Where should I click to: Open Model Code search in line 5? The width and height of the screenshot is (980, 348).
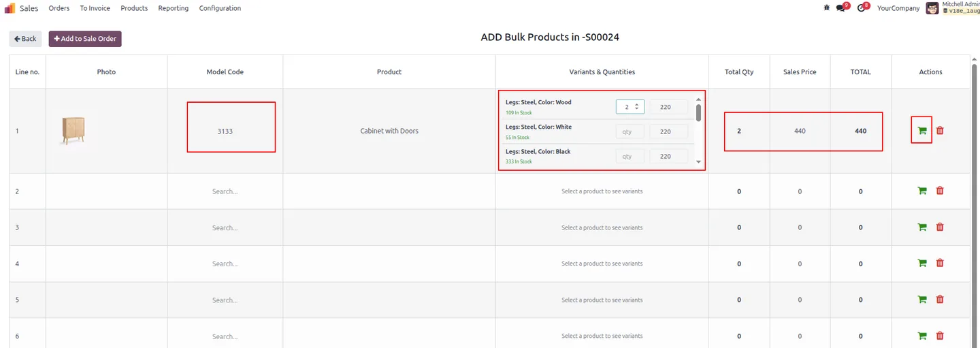(225, 300)
